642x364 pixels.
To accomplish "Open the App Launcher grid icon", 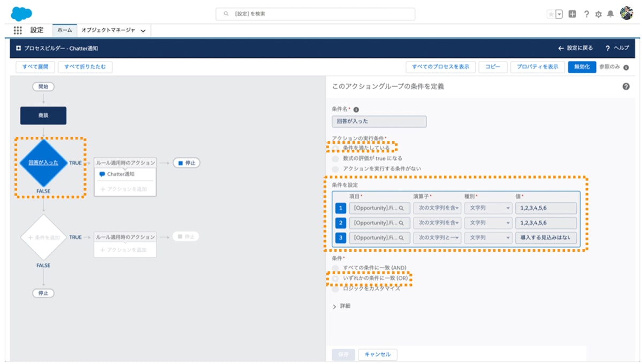I will [x=18, y=30].
